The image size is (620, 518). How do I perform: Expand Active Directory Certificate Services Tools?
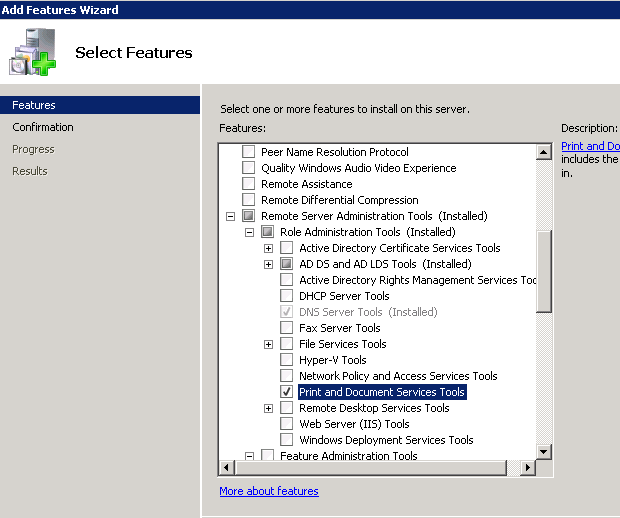click(268, 248)
